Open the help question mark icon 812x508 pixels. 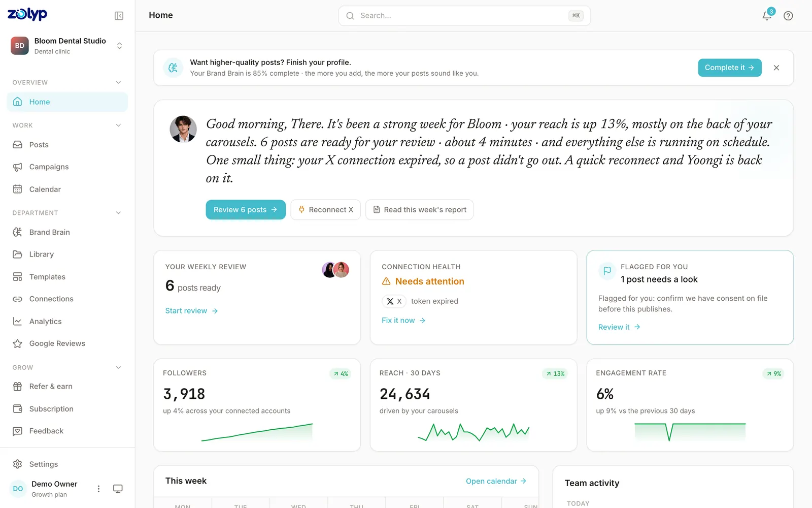(788, 16)
